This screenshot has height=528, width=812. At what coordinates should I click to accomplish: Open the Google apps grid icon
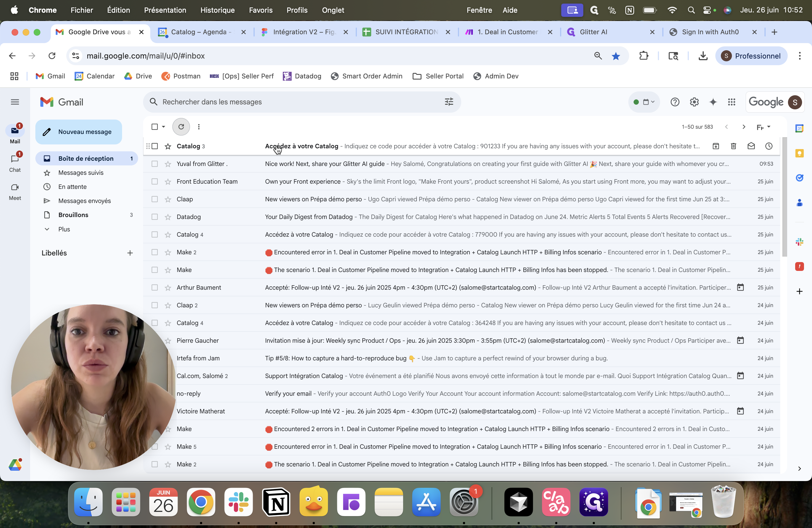731,102
